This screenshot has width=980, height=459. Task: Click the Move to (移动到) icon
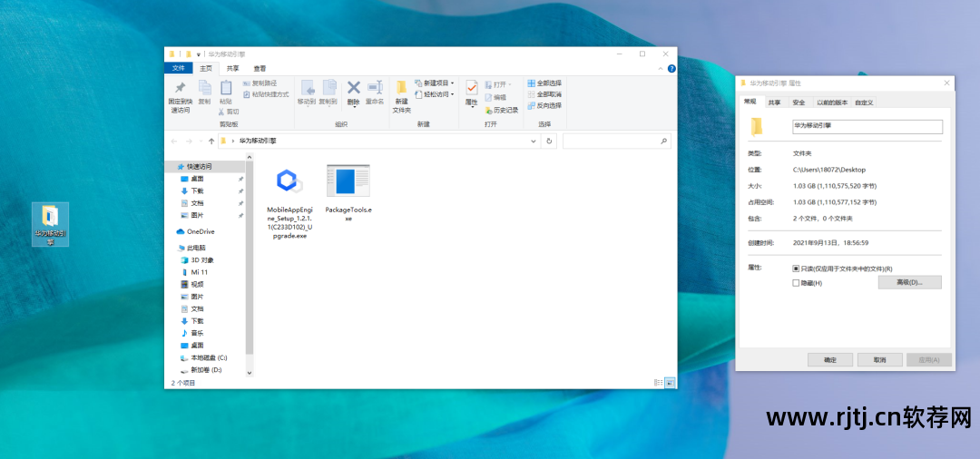point(307,88)
